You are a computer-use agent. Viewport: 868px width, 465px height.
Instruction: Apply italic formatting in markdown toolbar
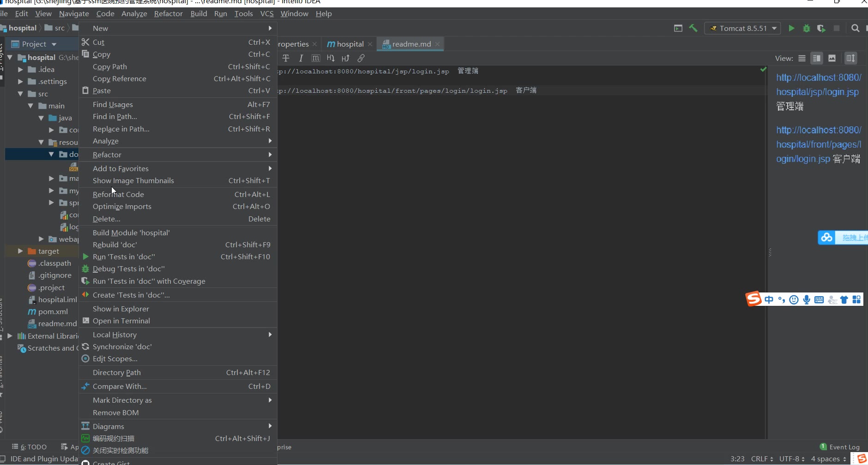[301, 58]
